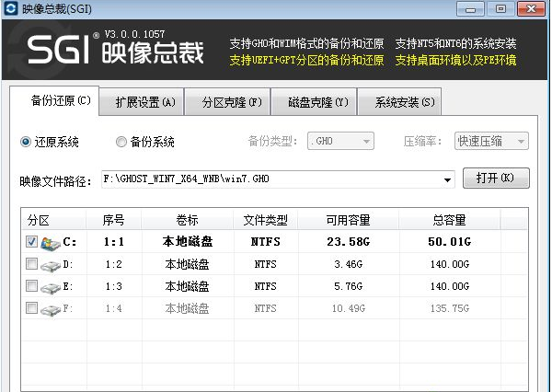Select the 还原系统 radio button
This screenshot has width=552, height=392.
coord(26,143)
